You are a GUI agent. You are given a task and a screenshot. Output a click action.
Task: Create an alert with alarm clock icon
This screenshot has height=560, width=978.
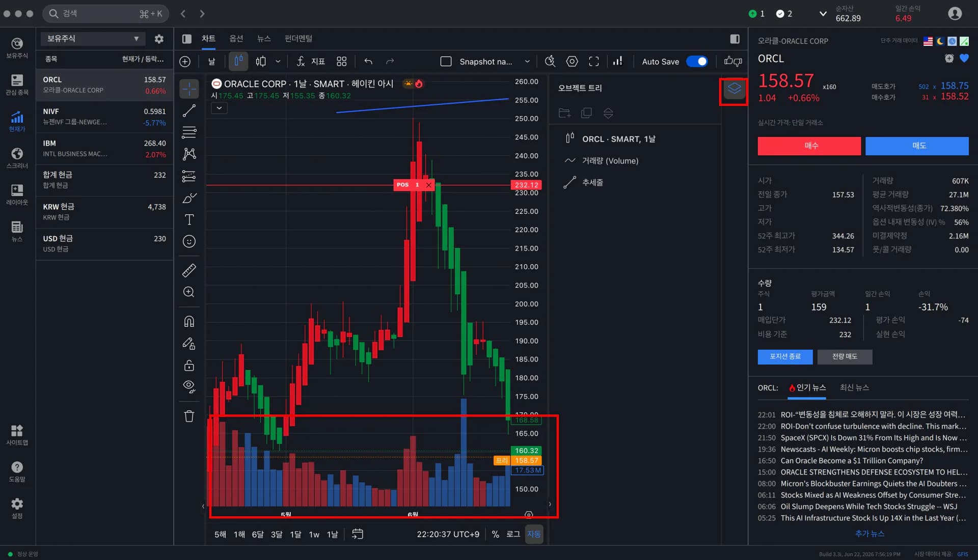coord(949,58)
